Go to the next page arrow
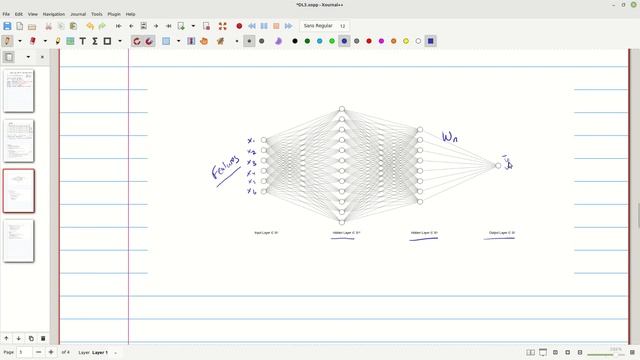 coord(156,26)
